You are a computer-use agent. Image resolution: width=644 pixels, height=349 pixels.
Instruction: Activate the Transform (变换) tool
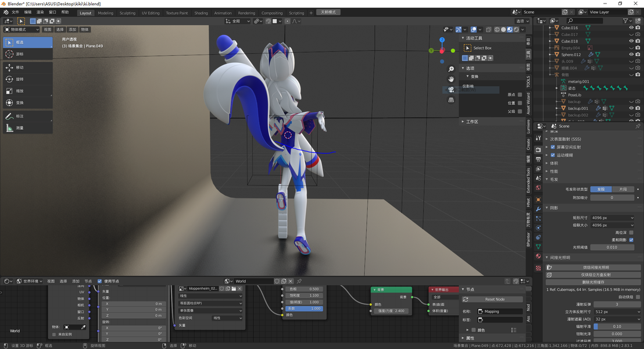click(x=27, y=103)
